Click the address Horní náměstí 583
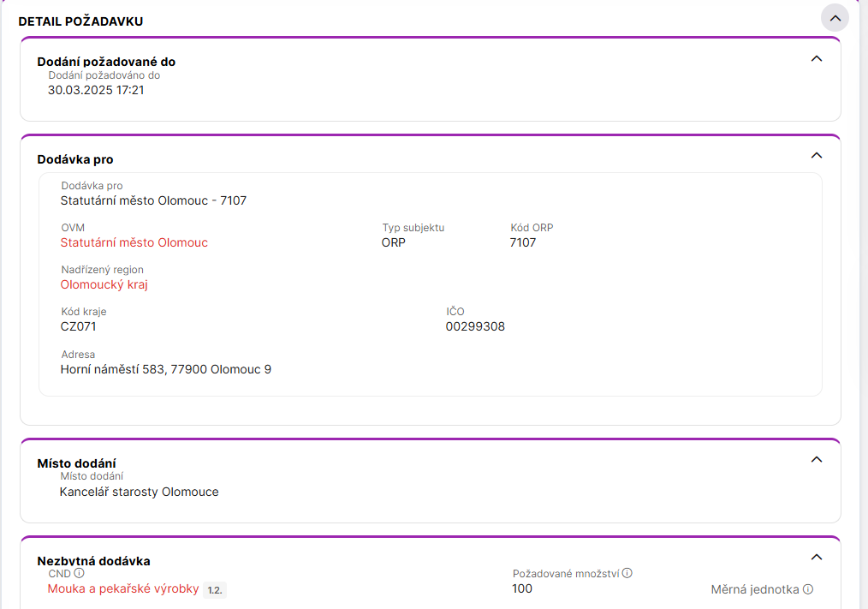Viewport: 868px width, 609px height. 165,369
